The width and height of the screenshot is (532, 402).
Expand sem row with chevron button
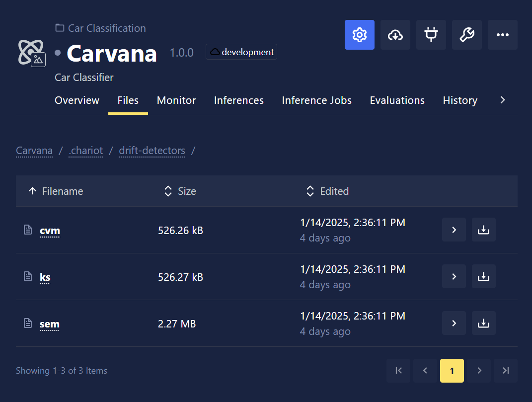[454, 323]
